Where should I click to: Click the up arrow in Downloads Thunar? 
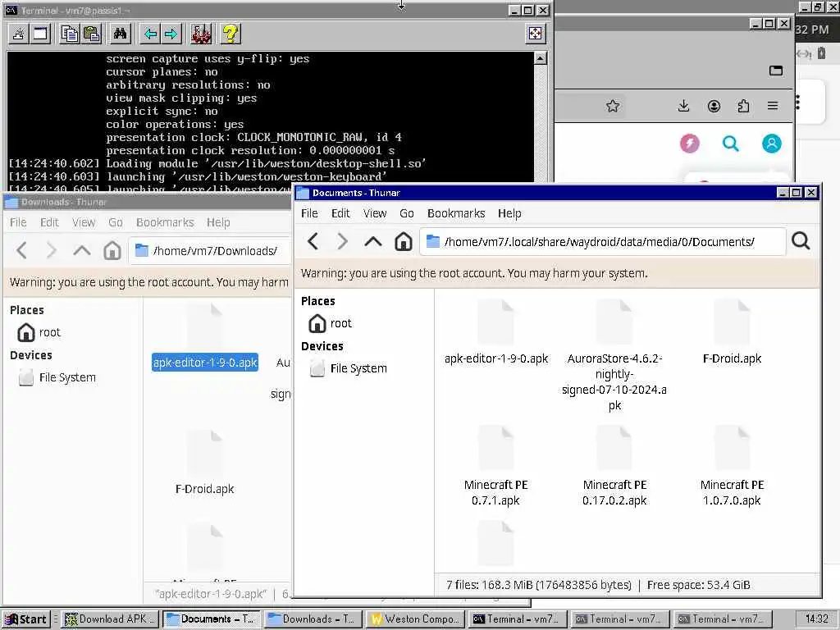82,250
